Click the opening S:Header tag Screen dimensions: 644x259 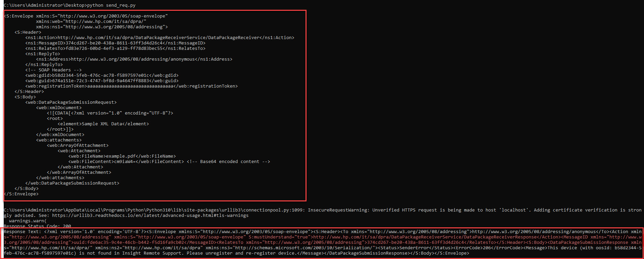(28, 32)
